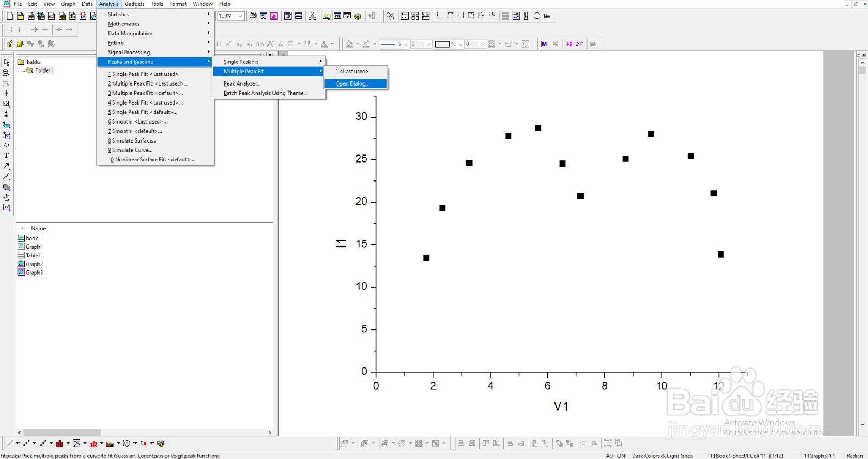868x459 pixels.
Task: Select the Screen Reader crosshair tool
Action: [7, 93]
